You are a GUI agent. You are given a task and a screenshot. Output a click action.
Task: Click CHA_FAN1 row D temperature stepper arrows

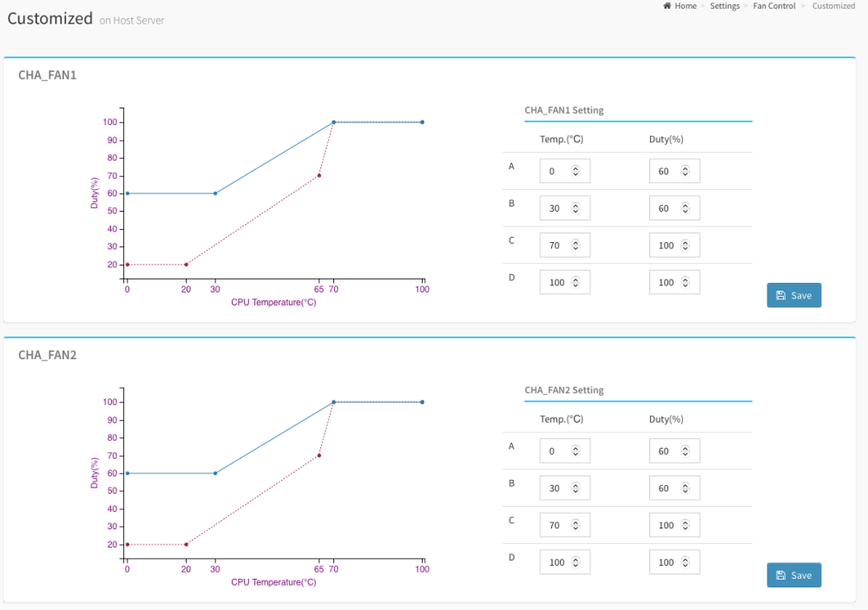coord(575,282)
